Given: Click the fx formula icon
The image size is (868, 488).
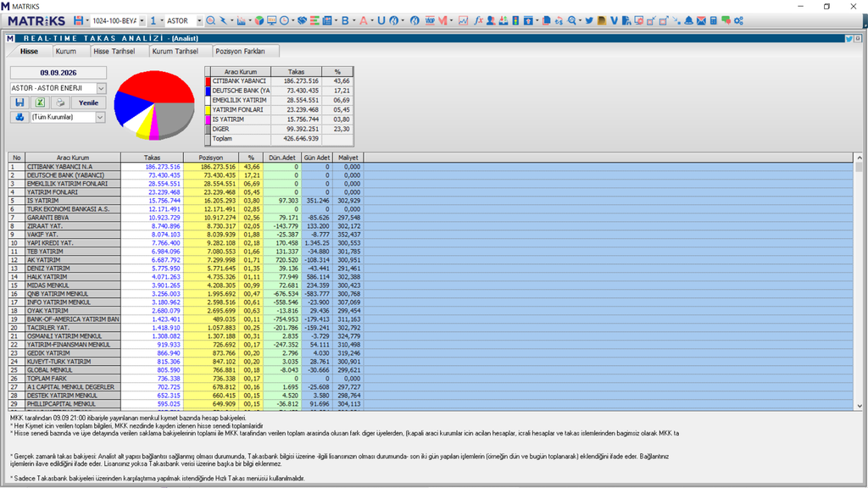Looking at the screenshot, I should click(x=478, y=20).
